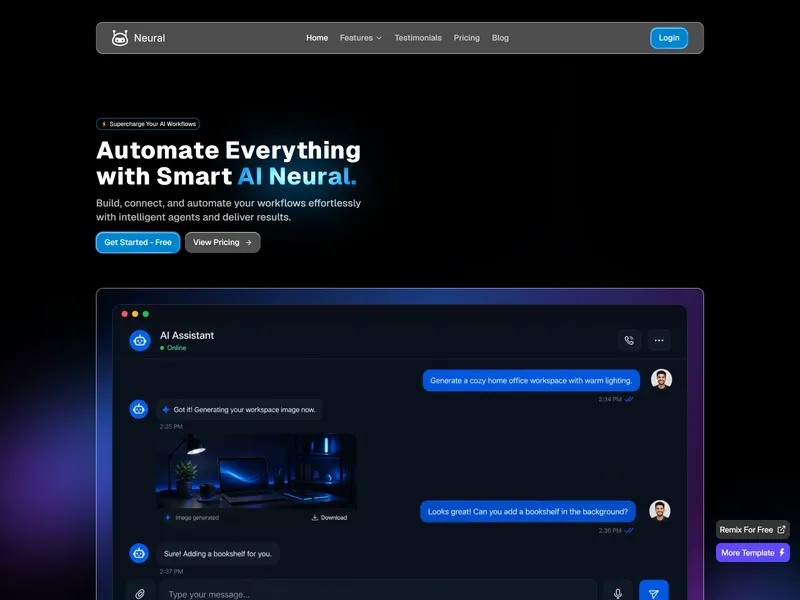This screenshot has width=800, height=600.
Task: Click Got it! Generating your workspace message
Action: click(x=239, y=410)
